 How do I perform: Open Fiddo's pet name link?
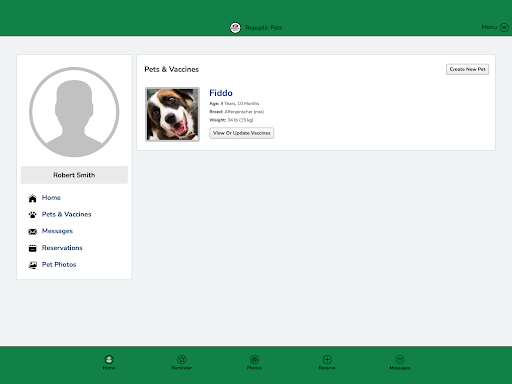coord(221,93)
